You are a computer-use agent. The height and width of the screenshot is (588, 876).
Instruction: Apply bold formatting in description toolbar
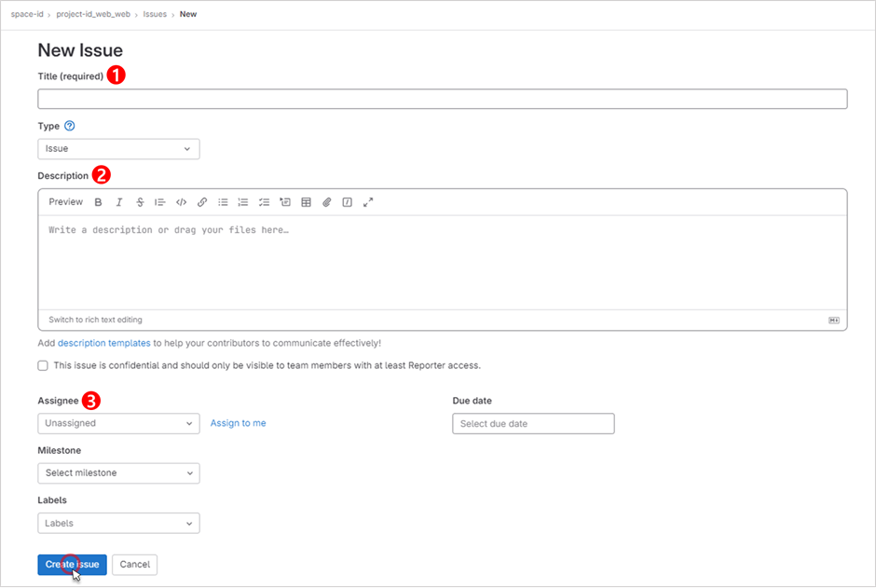click(99, 202)
